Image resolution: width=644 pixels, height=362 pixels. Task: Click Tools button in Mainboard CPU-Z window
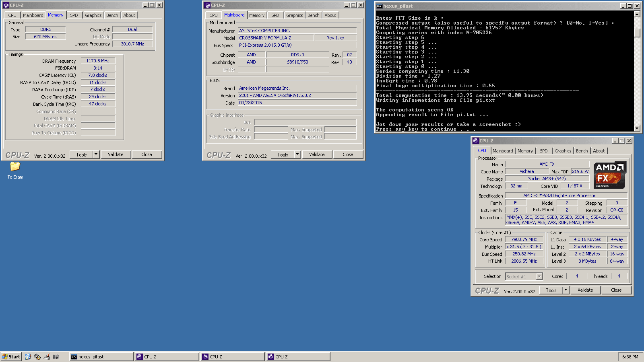click(x=283, y=154)
